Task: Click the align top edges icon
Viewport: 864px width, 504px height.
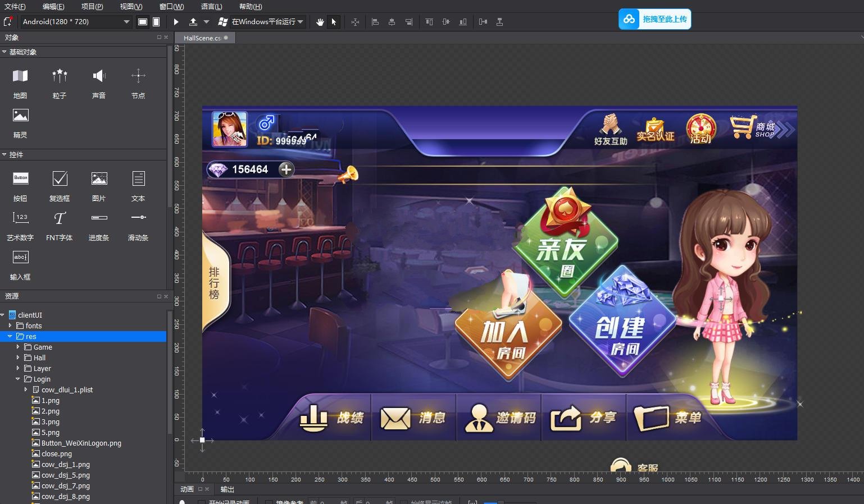Action: (x=429, y=22)
